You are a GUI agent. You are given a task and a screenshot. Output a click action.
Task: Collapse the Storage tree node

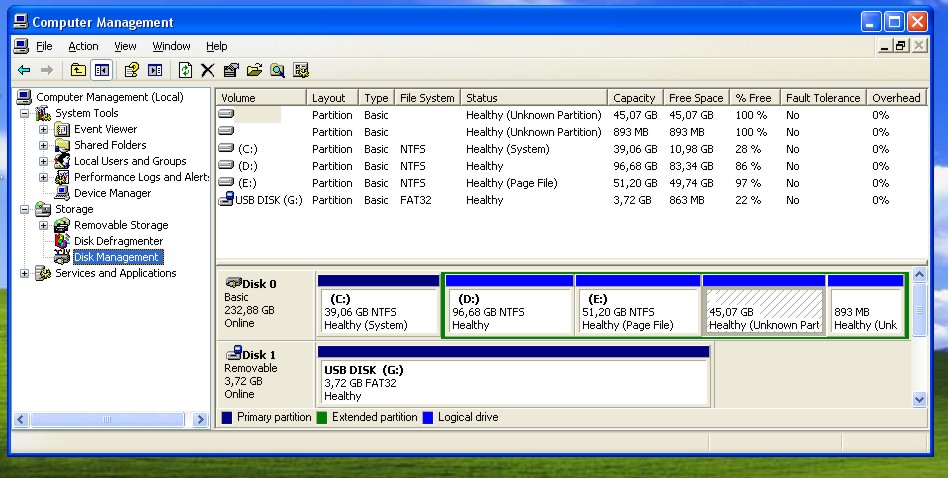[24, 210]
